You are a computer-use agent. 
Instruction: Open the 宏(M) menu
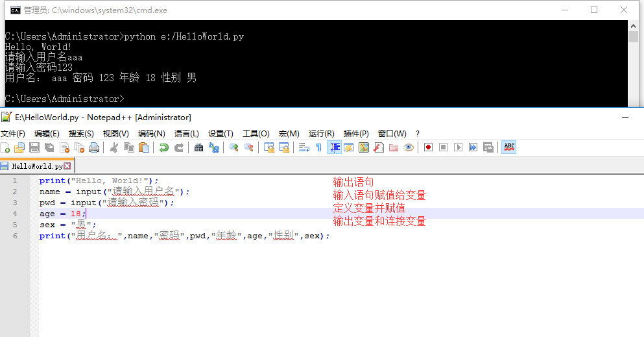click(x=289, y=134)
